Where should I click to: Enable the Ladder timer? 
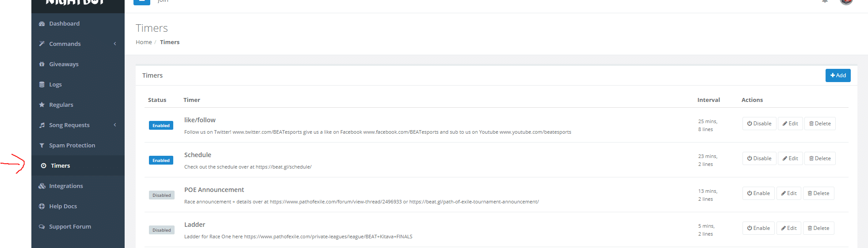coord(758,228)
